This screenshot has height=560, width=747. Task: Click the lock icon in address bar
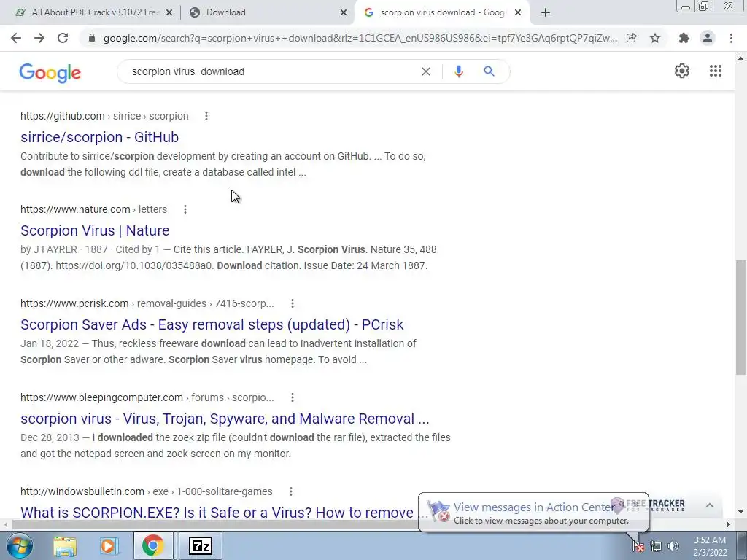click(x=92, y=38)
